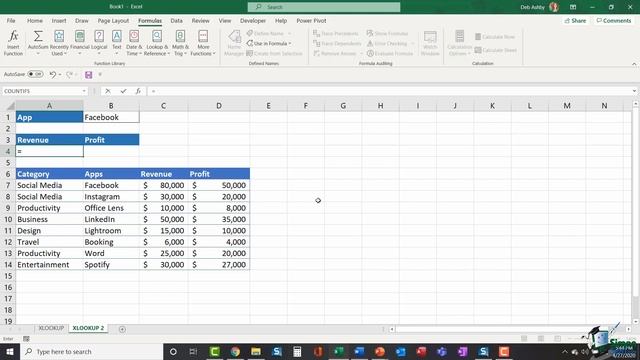
Task: Customize Quick Access Toolbar dropdown
Action: click(100, 75)
